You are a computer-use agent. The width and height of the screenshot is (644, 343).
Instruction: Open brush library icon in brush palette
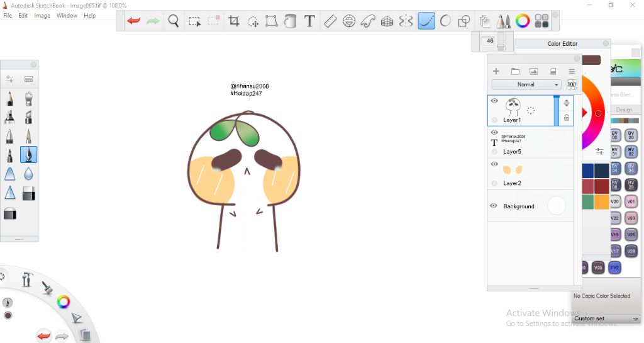(x=28, y=79)
